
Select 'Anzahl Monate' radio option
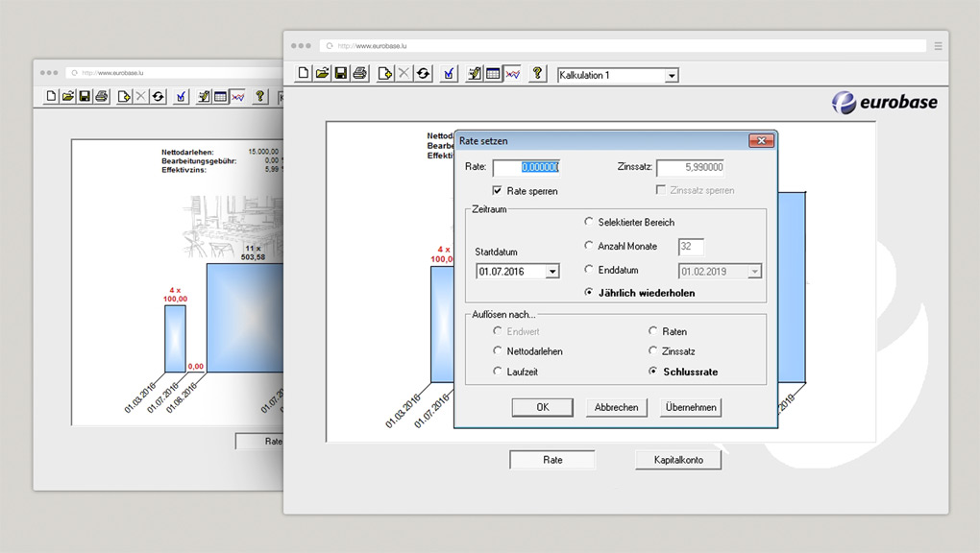click(590, 246)
